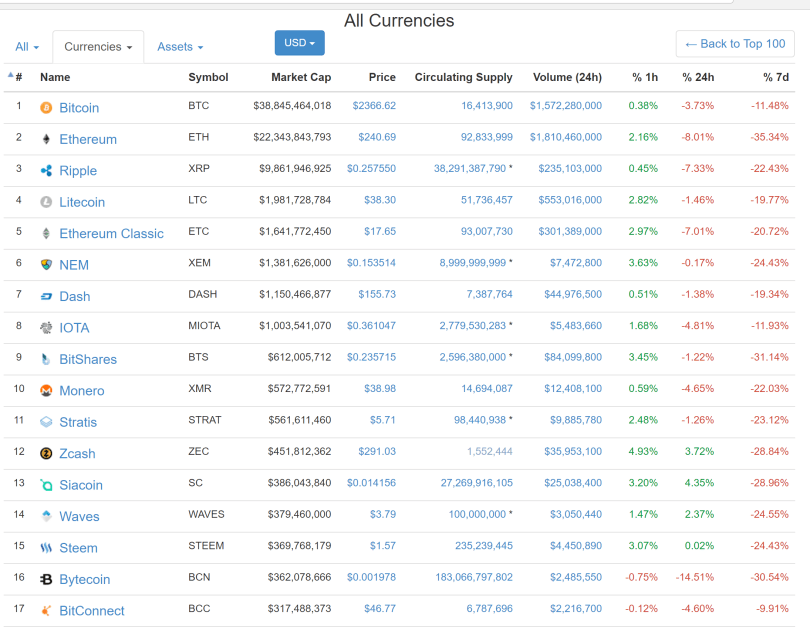
Task: Open the Currencies dropdown tab
Action: 98,47
